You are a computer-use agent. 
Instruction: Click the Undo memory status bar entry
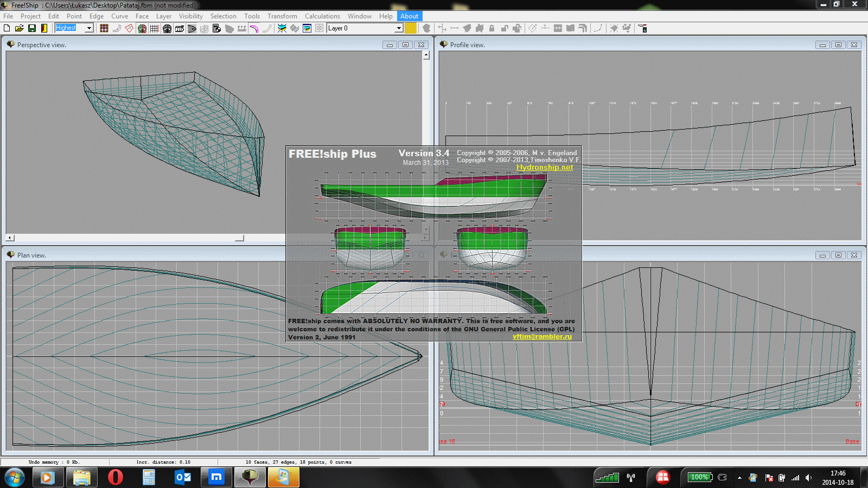tap(54, 462)
